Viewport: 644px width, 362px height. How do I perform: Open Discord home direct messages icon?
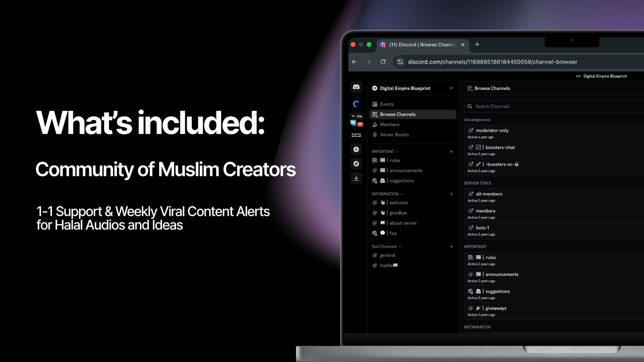click(356, 87)
